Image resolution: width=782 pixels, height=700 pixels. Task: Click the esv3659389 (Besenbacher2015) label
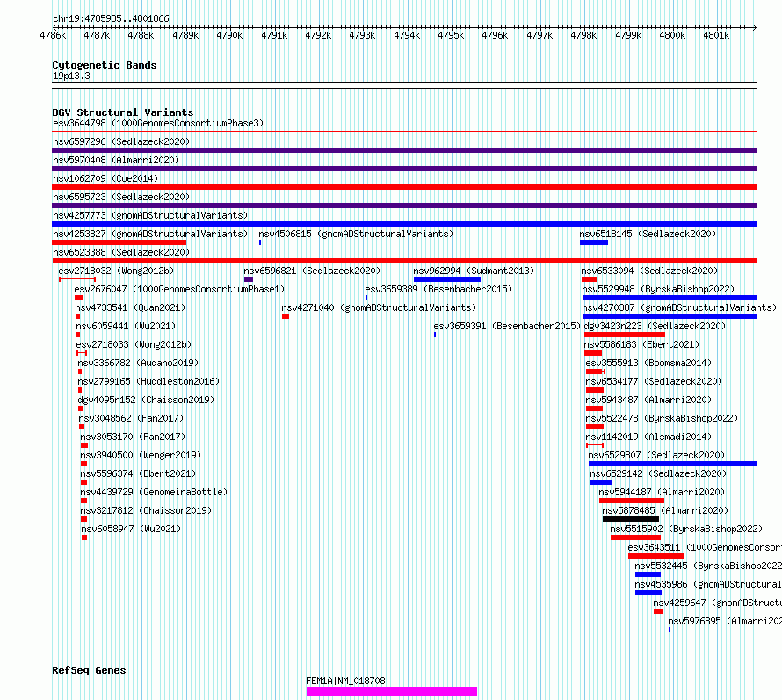(x=438, y=289)
